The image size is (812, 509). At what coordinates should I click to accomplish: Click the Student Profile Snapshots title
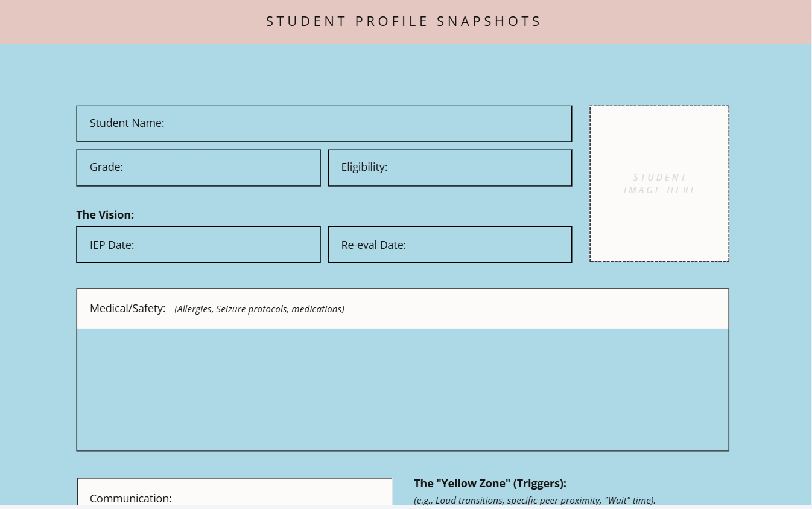(x=404, y=22)
